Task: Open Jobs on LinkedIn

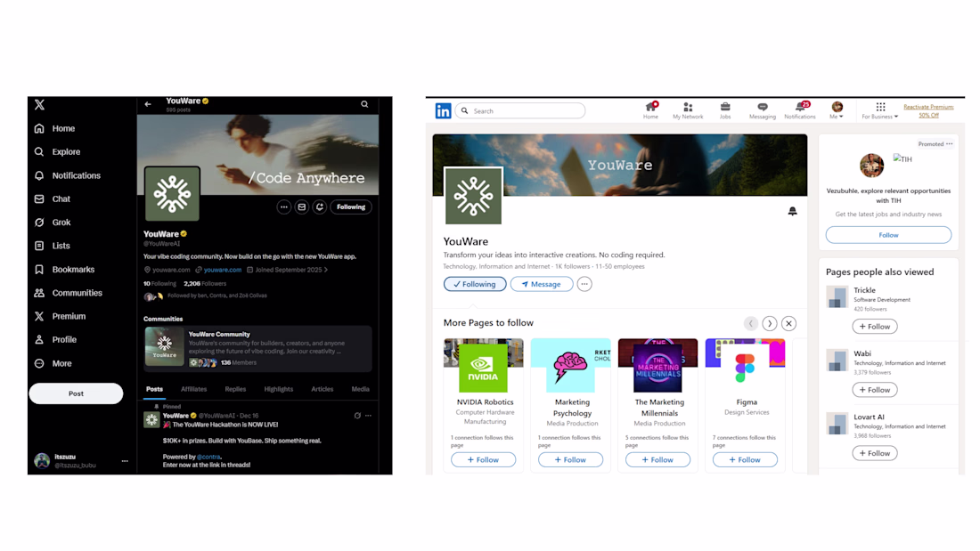Action: coord(725,110)
